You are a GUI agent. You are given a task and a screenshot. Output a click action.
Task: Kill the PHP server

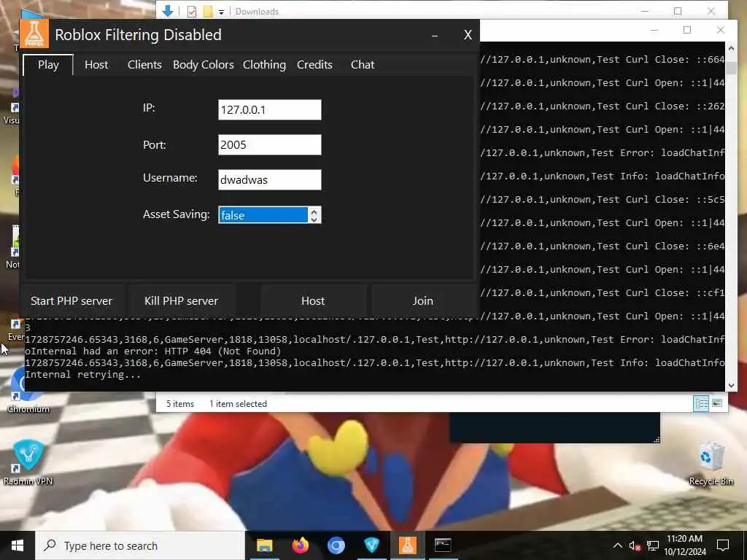click(x=181, y=301)
